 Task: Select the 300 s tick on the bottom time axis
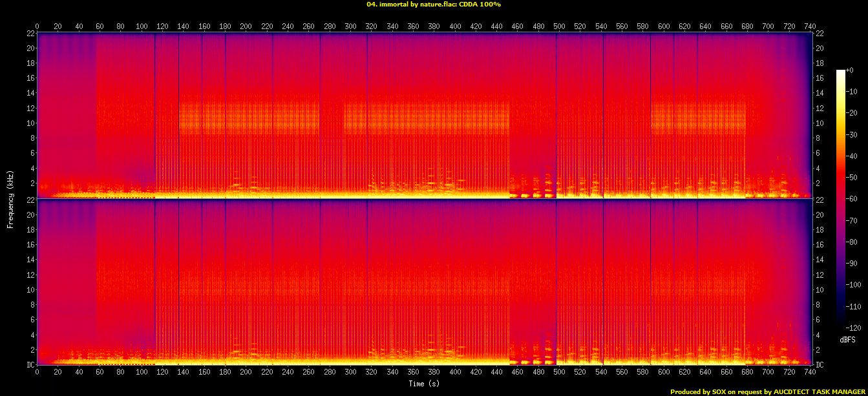pos(351,372)
